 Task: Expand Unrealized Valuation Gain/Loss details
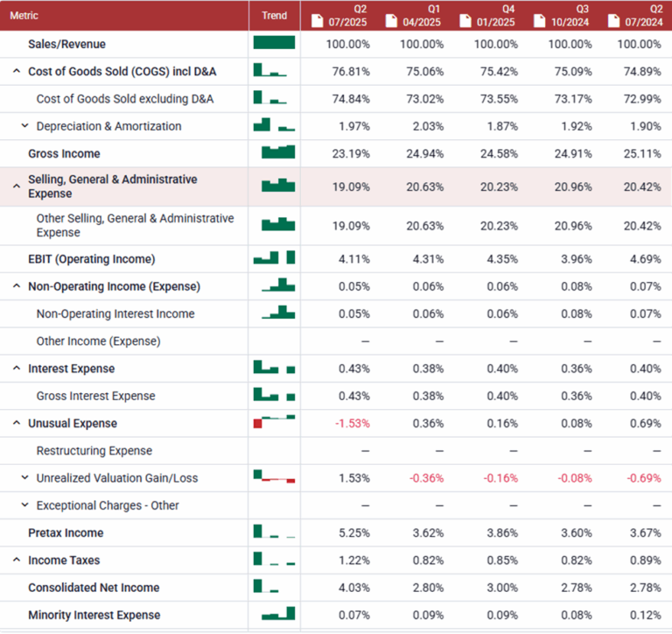tap(25, 478)
